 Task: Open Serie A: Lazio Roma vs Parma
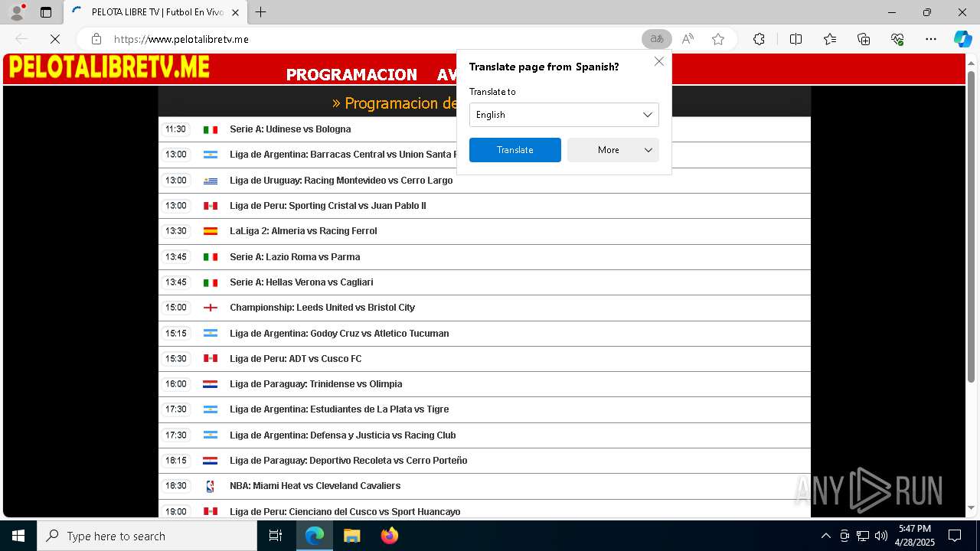pyautogui.click(x=295, y=257)
